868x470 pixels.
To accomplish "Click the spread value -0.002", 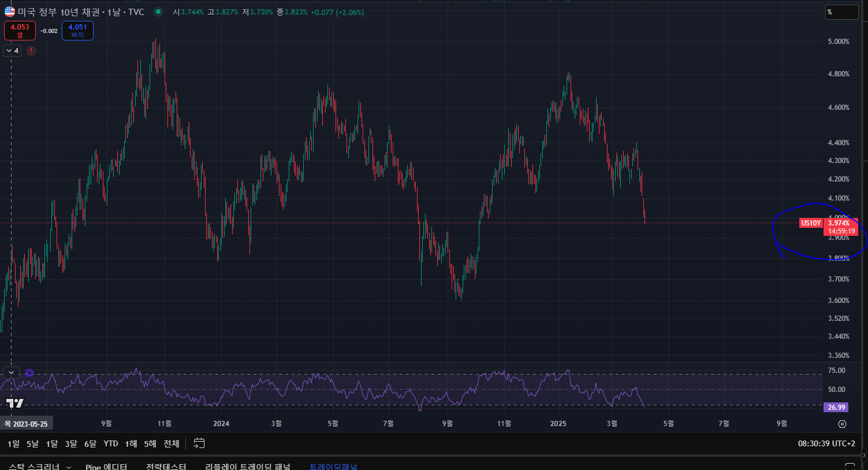I will (49, 31).
